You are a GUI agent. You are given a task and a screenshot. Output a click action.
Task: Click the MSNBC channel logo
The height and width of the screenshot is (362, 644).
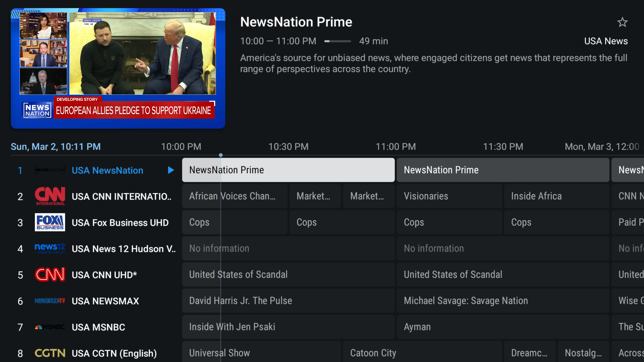pos(50,327)
